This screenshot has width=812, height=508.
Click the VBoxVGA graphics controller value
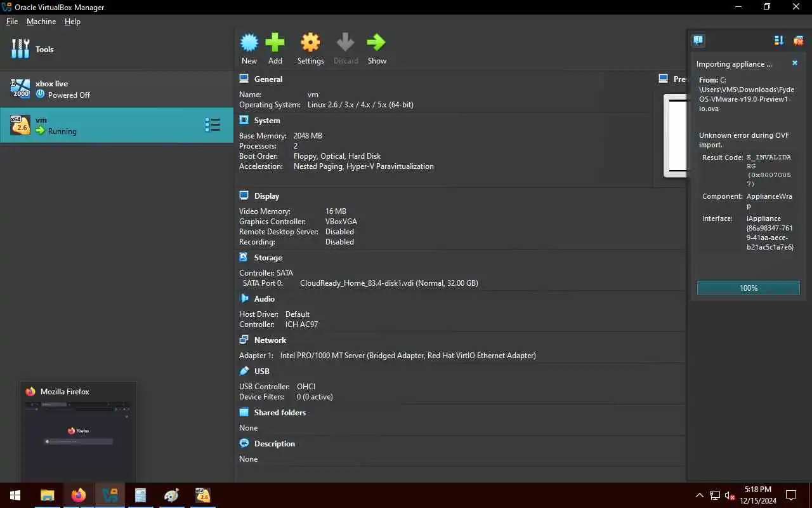coord(341,222)
